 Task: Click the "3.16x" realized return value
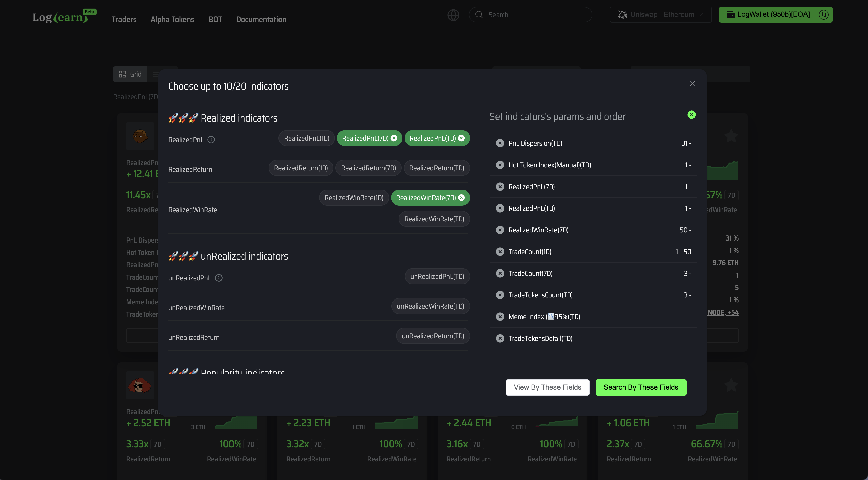click(x=457, y=444)
